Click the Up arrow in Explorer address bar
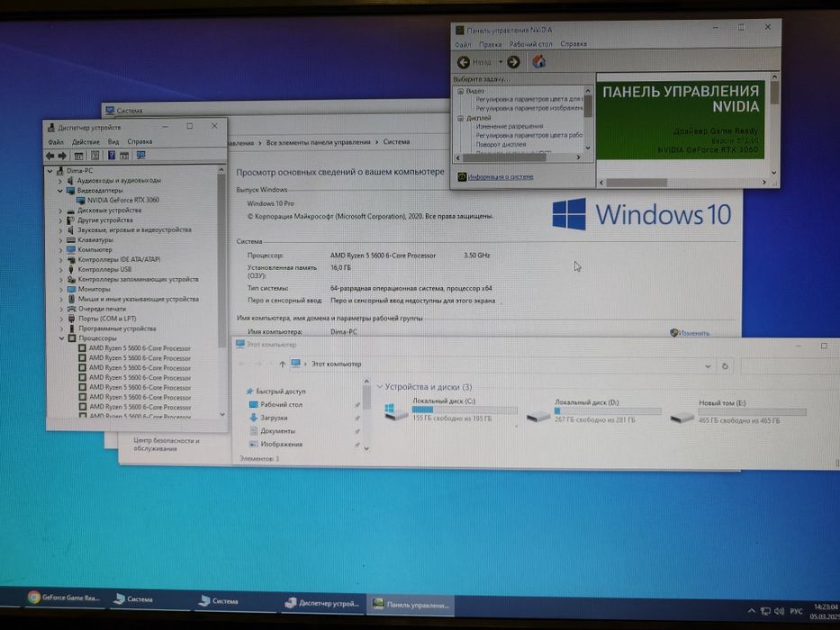 [282, 364]
